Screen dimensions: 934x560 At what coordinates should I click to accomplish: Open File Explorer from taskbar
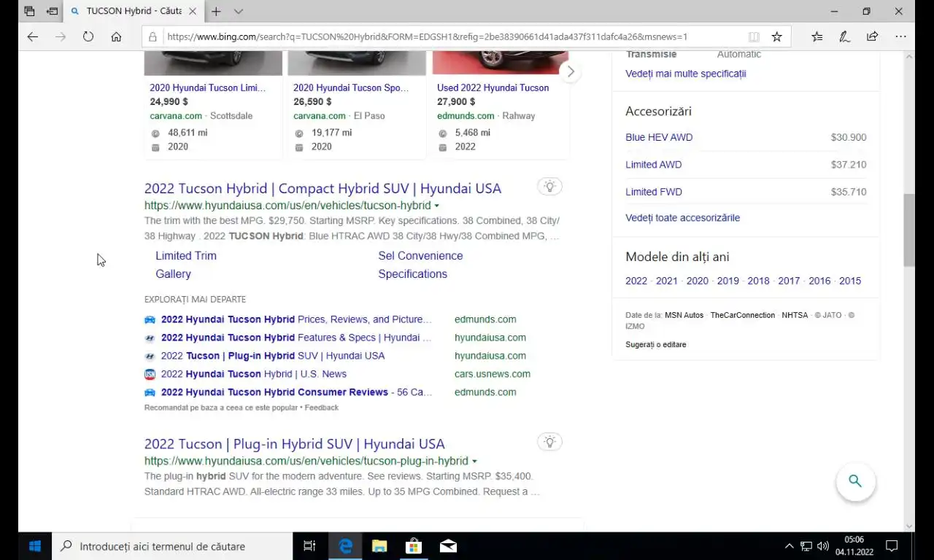(379, 546)
